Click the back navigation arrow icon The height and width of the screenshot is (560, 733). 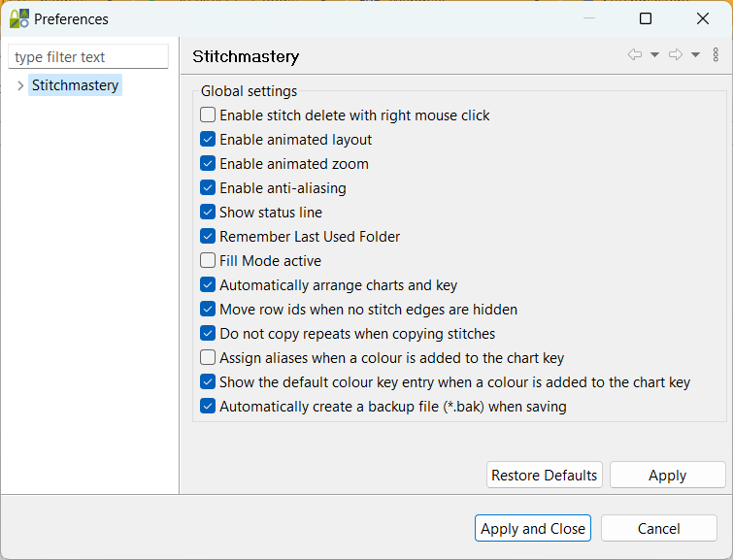pyautogui.click(x=634, y=54)
